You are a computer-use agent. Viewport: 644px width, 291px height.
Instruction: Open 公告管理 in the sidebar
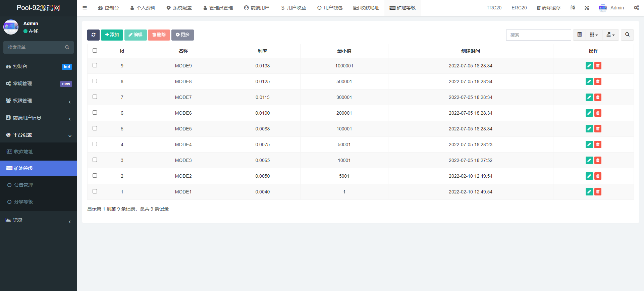(x=23, y=185)
